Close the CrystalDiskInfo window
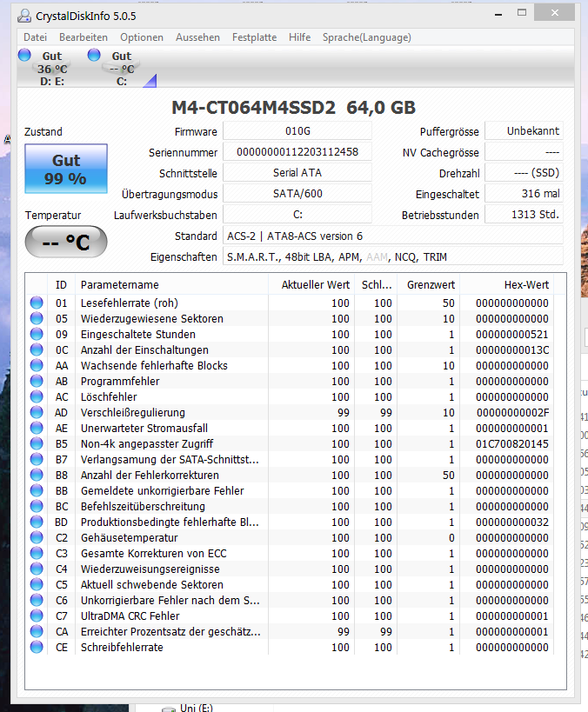 pos(554,13)
